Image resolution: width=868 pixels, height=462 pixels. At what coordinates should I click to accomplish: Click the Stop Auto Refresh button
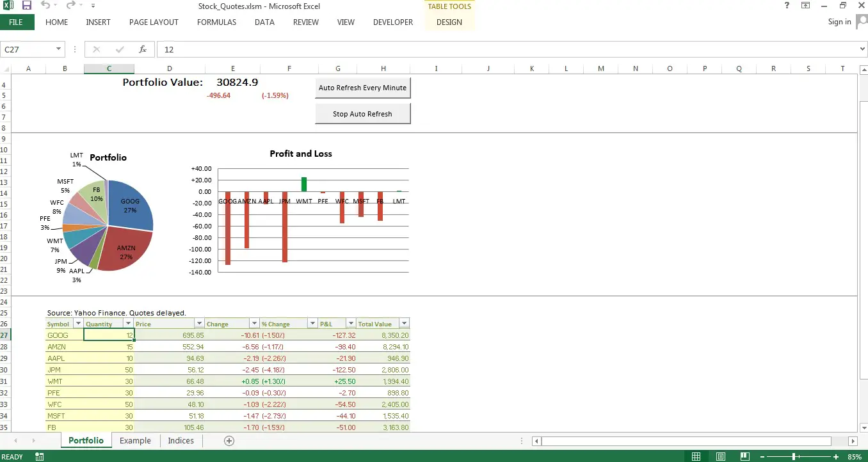[x=362, y=114]
